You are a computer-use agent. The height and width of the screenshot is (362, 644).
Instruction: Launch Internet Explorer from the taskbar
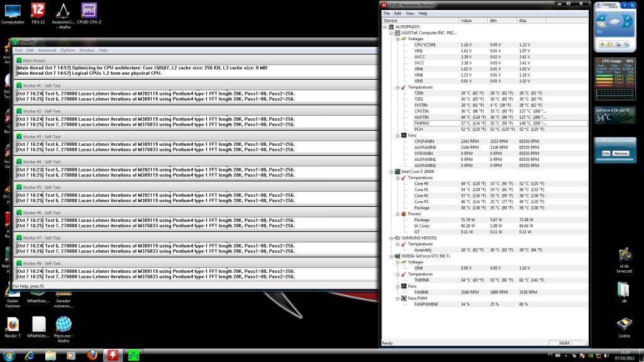pyautogui.click(x=30, y=356)
